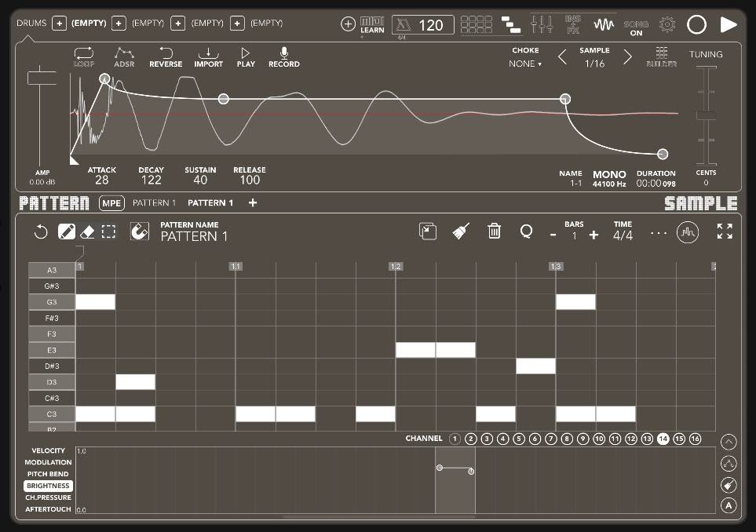The height and width of the screenshot is (532, 756).
Task: Activate the broom clear-notes icon
Action: [461, 231]
